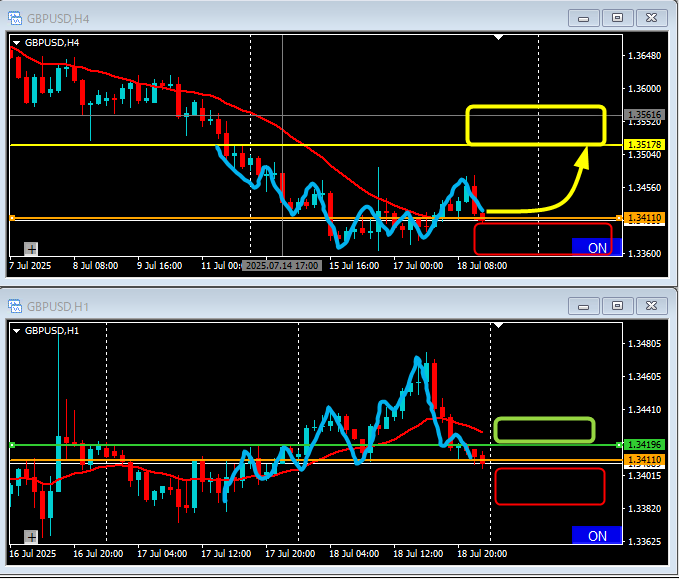Click the green line left handle in H1
Screen dimensions: 679x579
12,445
